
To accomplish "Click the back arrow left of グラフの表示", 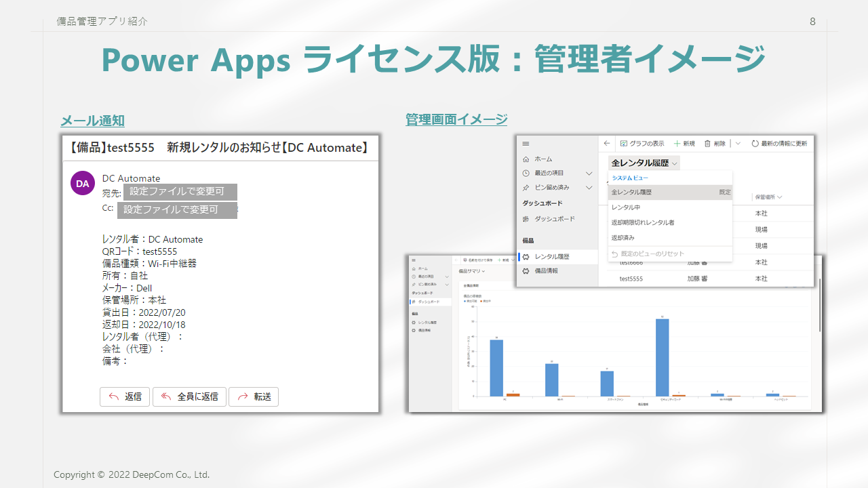I will click(x=607, y=144).
